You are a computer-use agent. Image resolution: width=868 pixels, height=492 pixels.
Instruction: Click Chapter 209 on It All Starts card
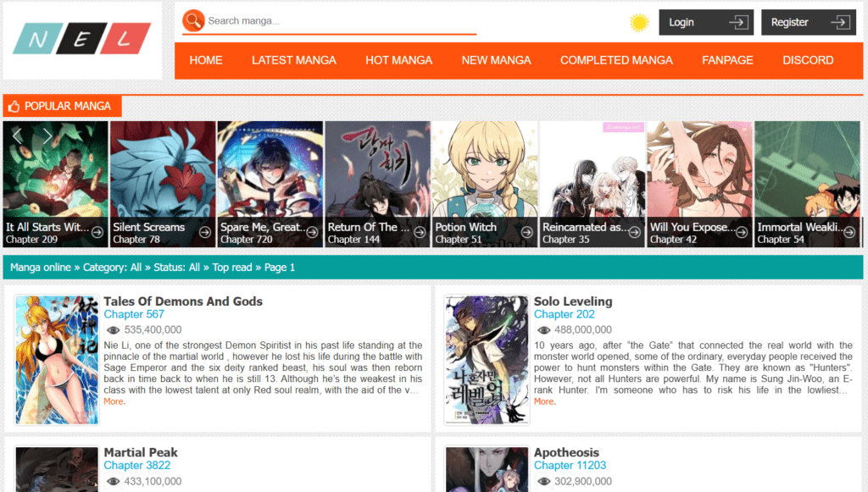(x=31, y=240)
